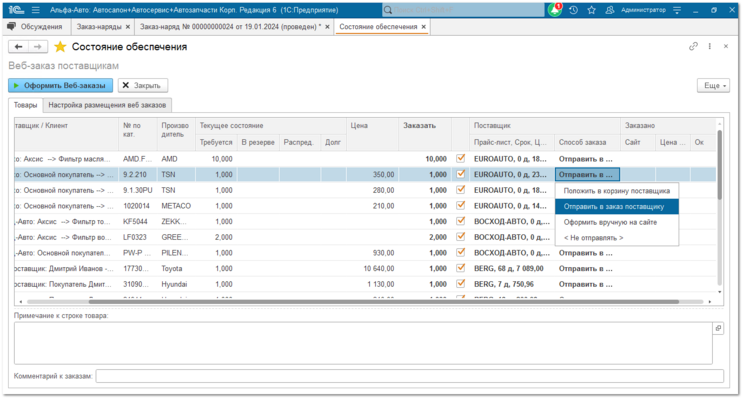Toggle checkbox in the LF0323 row
743x399 pixels.
pyautogui.click(x=460, y=236)
